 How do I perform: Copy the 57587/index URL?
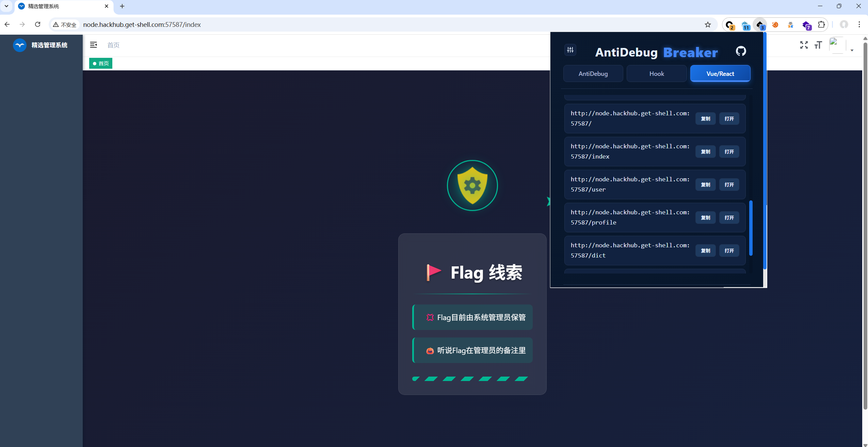point(705,152)
